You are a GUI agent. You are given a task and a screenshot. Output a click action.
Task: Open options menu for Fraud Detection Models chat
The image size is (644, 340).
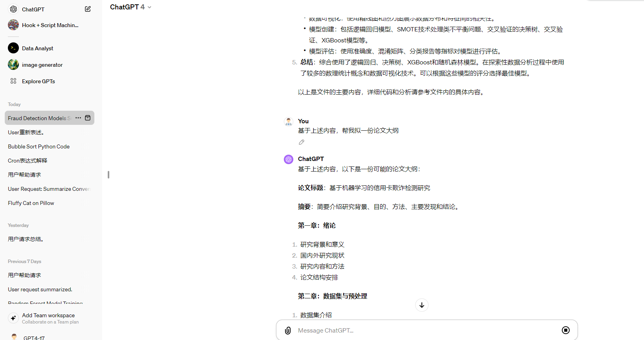click(x=78, y=118)
